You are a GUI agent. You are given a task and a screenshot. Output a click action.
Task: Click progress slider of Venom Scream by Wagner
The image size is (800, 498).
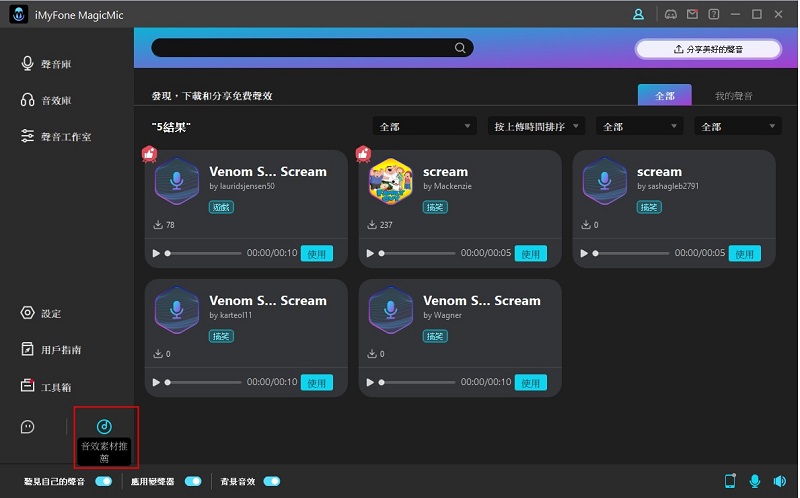417,382
